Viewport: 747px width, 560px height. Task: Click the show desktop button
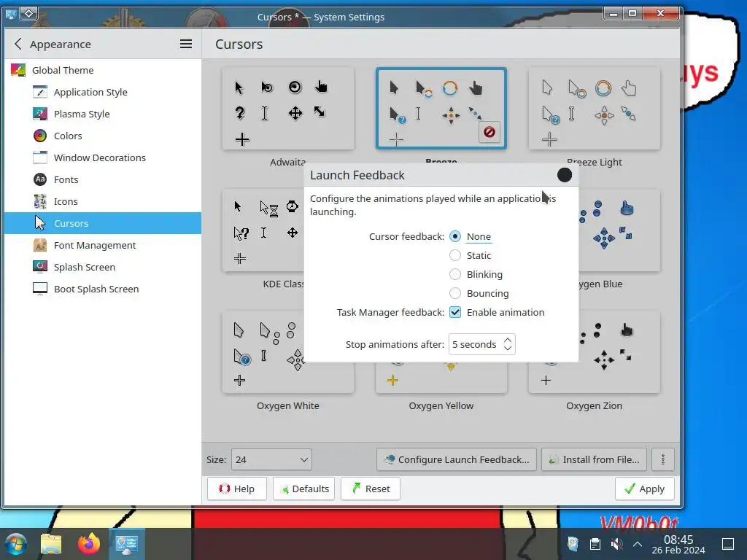728,544
